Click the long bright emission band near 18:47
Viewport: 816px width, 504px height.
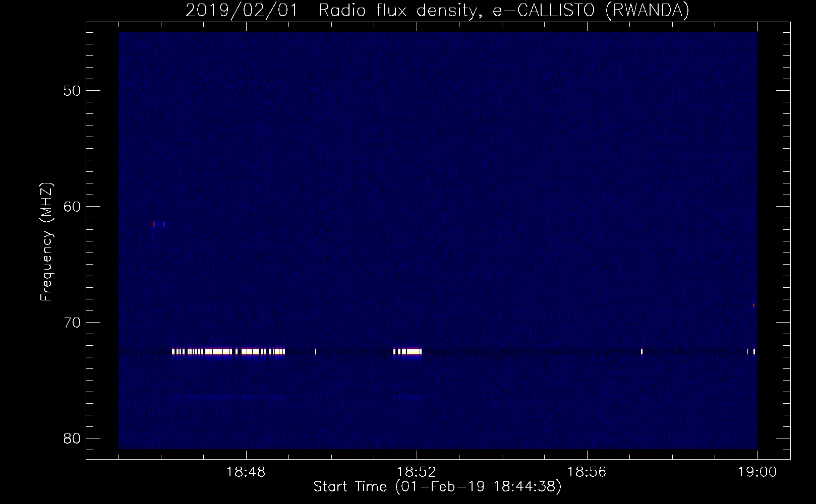(228, 352)
